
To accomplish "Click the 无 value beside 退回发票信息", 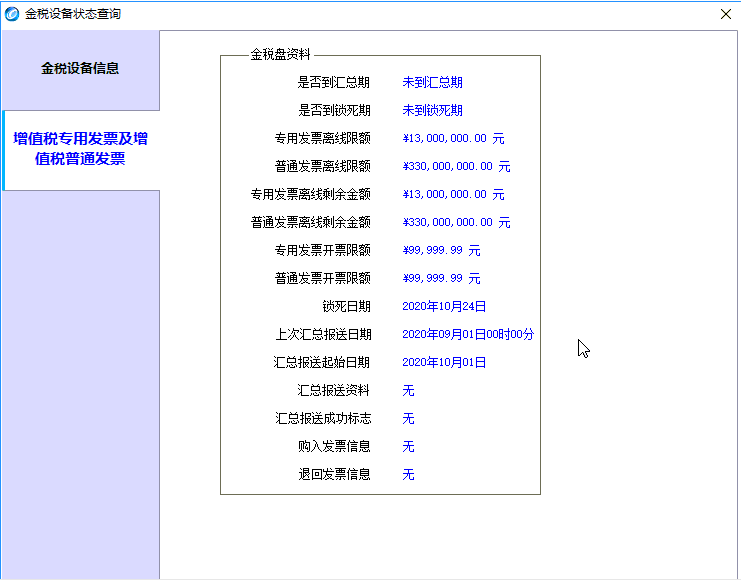I will tap(408, 474).
